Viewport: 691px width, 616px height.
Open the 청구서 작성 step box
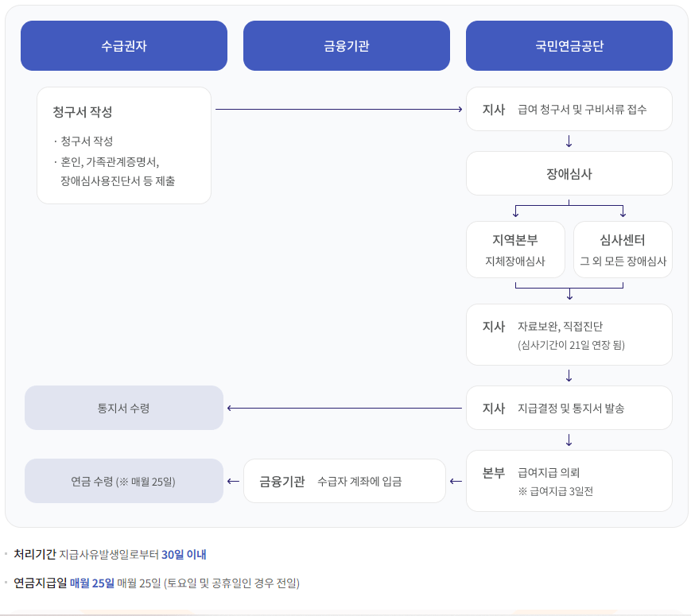pos(123,143)
